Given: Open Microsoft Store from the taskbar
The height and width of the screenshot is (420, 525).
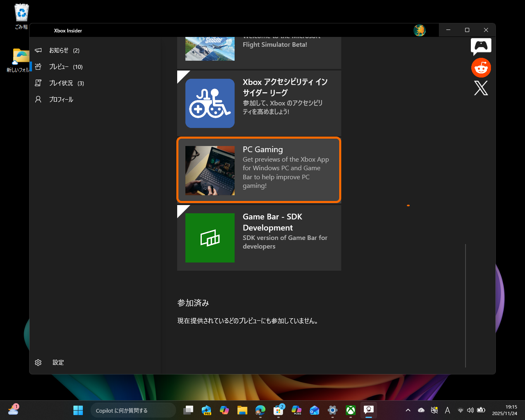Looking at the screenshot, I should [278, 410].
